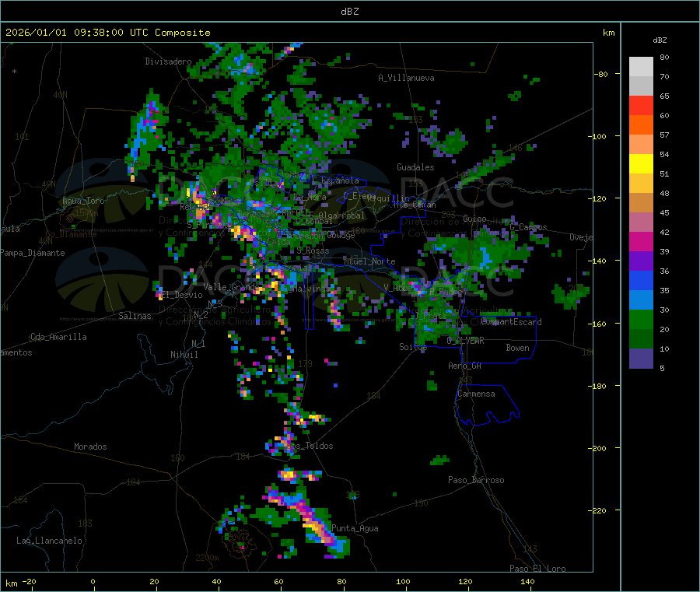Viewport: 700px width, 592px height.
Task: Click the Paso_El_Loro location label
Action: [537, 569]
